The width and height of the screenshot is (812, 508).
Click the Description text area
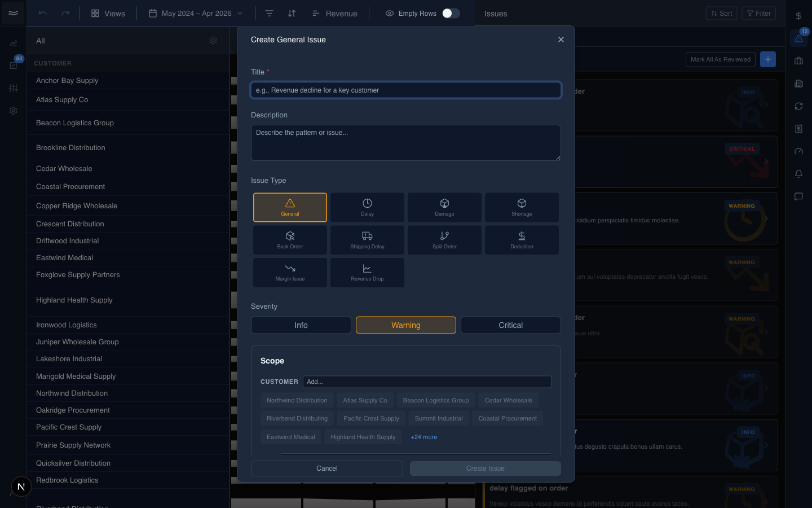(406, 143)
